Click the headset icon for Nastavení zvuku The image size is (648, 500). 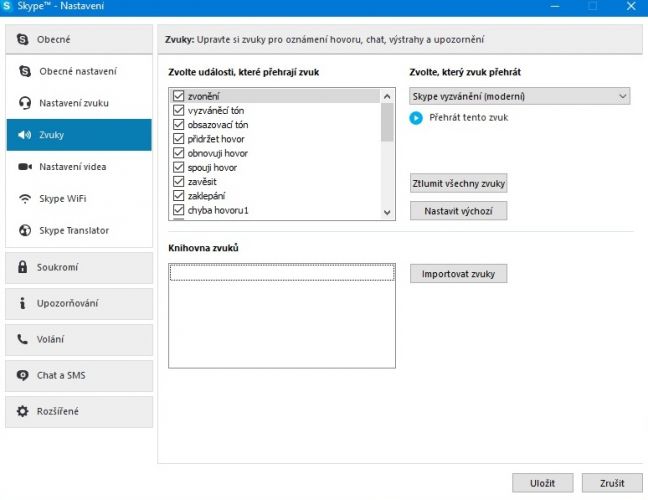coord(25,103)
